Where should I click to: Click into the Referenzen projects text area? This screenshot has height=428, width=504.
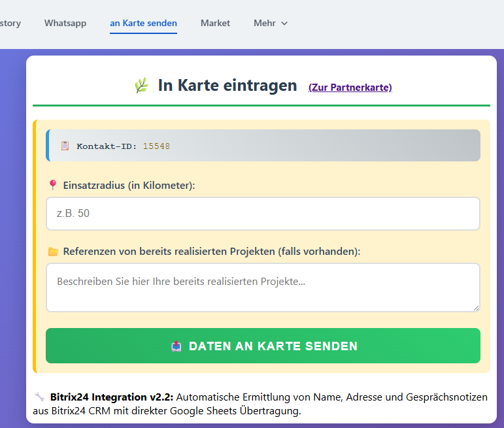tap(261, 287)
